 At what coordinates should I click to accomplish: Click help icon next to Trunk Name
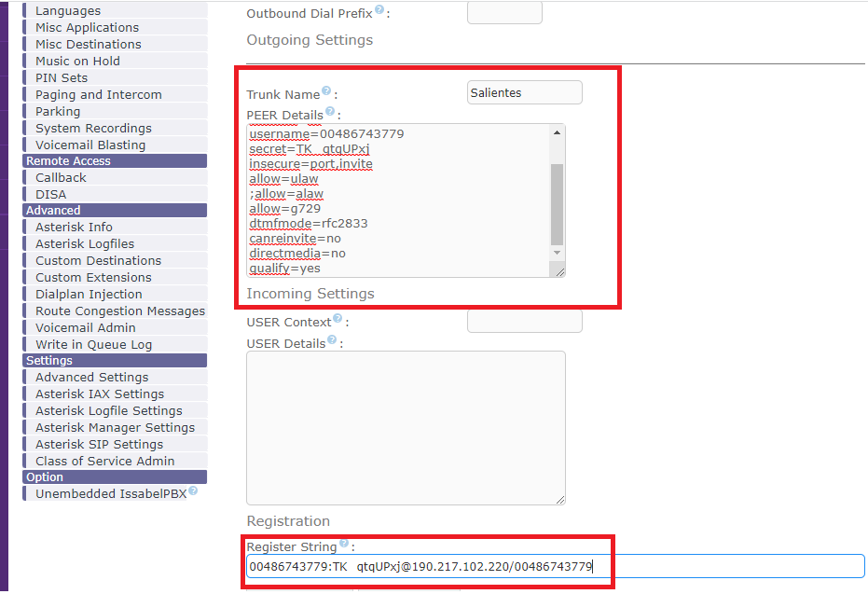click(x=326, y=90)
